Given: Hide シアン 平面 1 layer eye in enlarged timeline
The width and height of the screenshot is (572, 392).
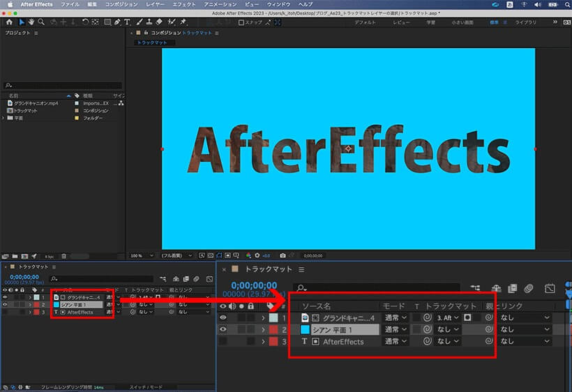Looking at the screenshot, I should click(x=223, y=329).
